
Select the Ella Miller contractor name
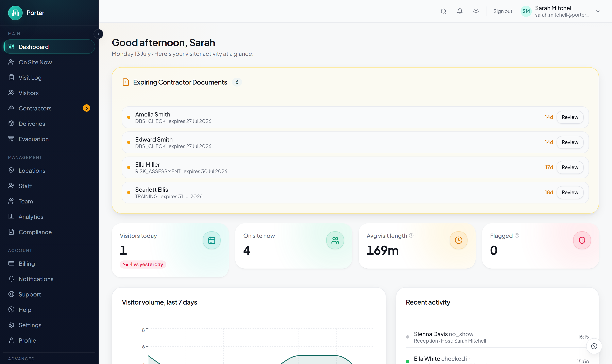click(x=147, y=165)
